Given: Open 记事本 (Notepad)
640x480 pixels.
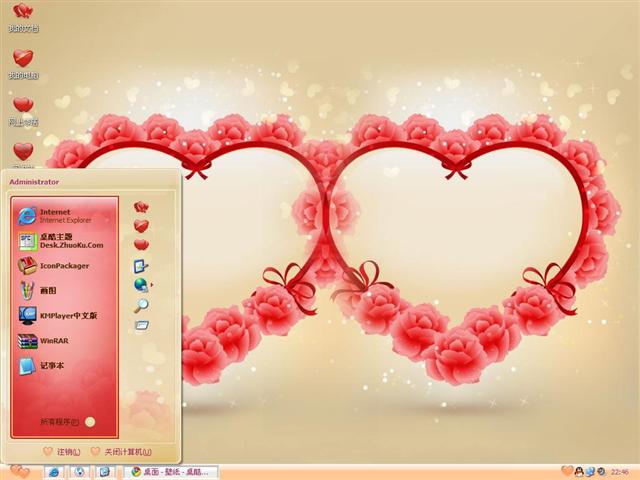Looking at the screenshot, I should (50, 366).
